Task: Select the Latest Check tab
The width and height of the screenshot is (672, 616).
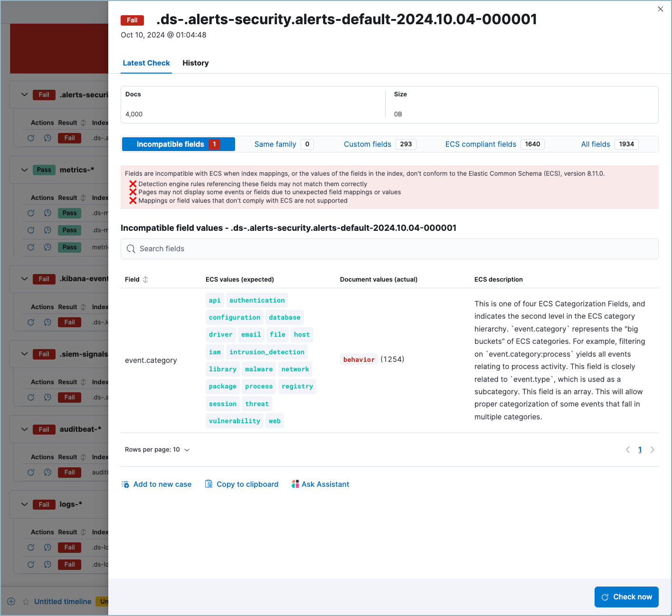Action: 146,63
